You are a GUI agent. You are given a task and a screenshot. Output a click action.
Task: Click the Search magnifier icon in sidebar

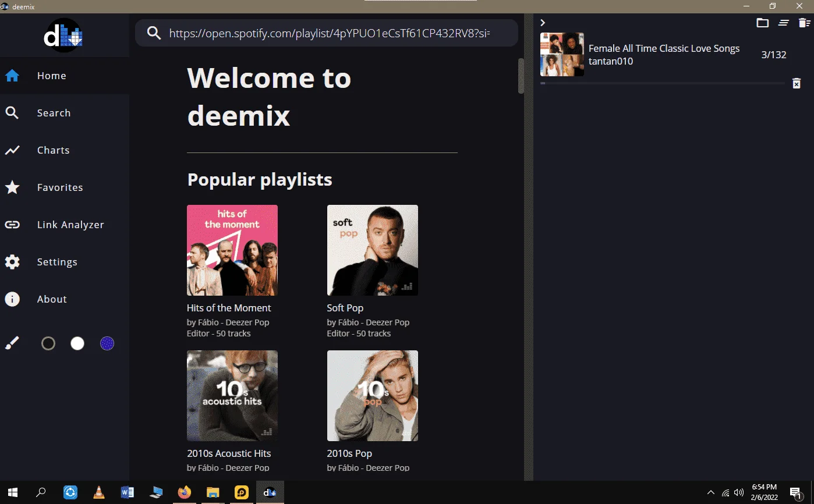(x=12, y=113)
